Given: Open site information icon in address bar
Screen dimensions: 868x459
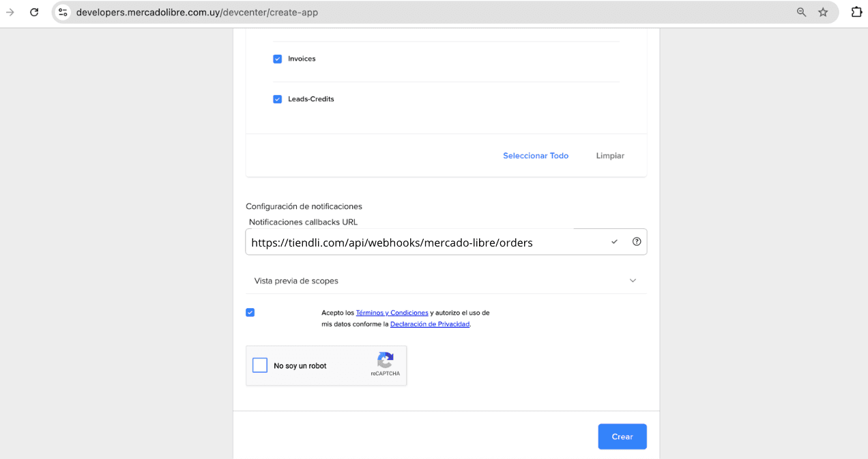Looking at the screenshot, I should (x=63, y=12).
